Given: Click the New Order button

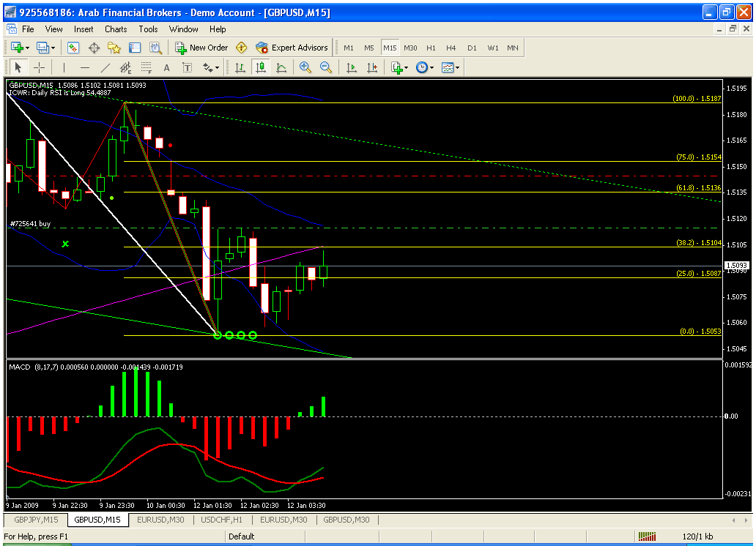Looking at the screenshot, I should click(x=201, y=48).
